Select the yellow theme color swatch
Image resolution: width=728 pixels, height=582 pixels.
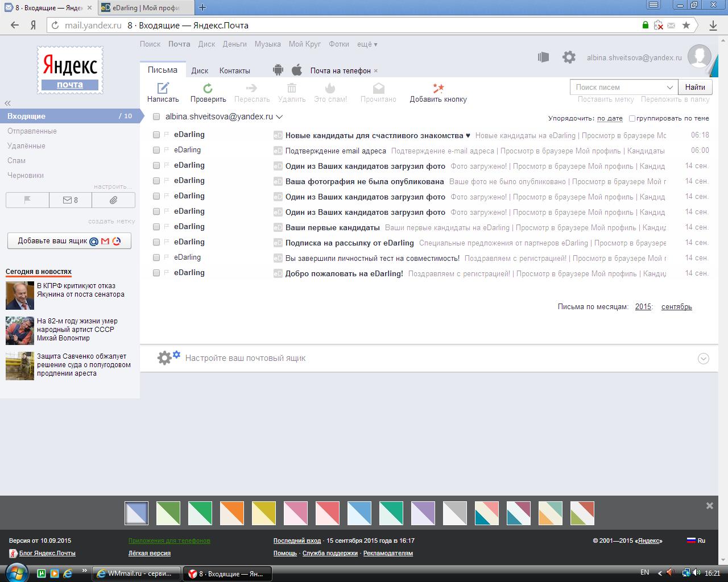point(264,513)
